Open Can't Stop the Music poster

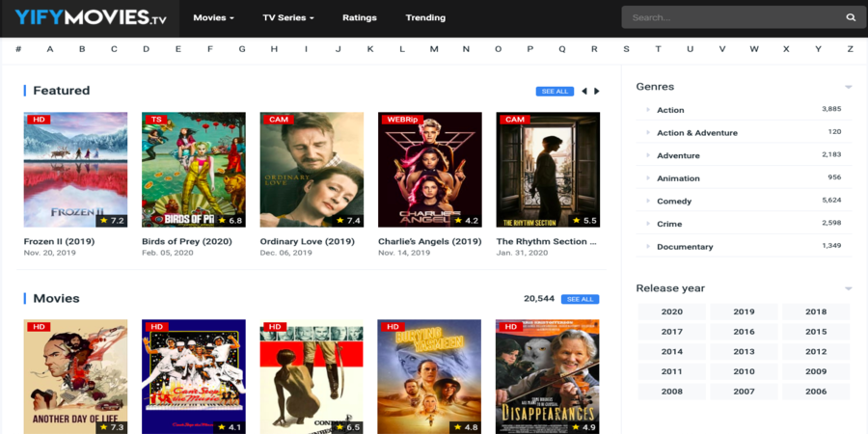[x=194, y=376]
